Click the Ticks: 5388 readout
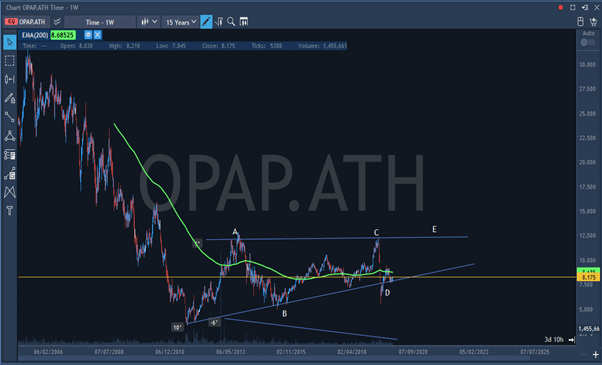This screenshot has height=365, width=602. point(267,46)
